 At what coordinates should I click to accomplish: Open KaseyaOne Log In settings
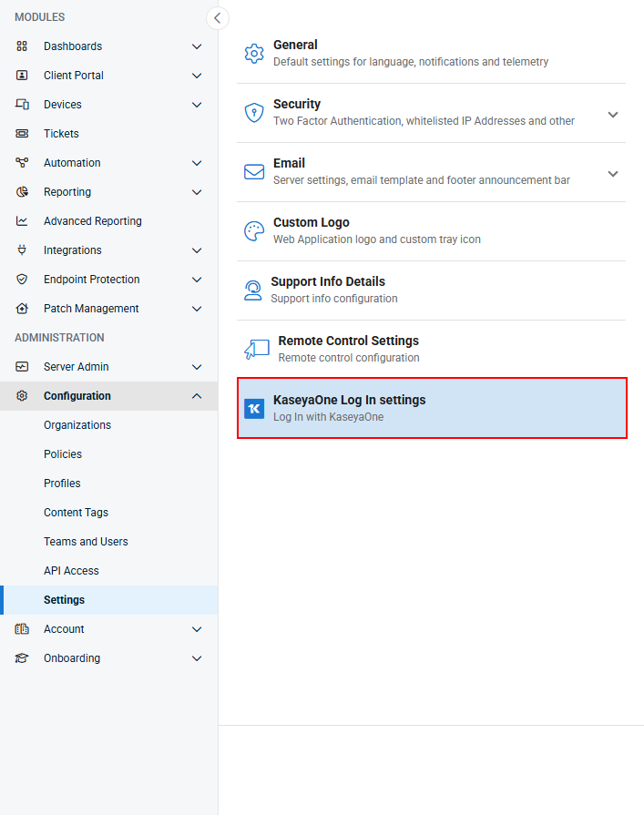coord(432,408)
